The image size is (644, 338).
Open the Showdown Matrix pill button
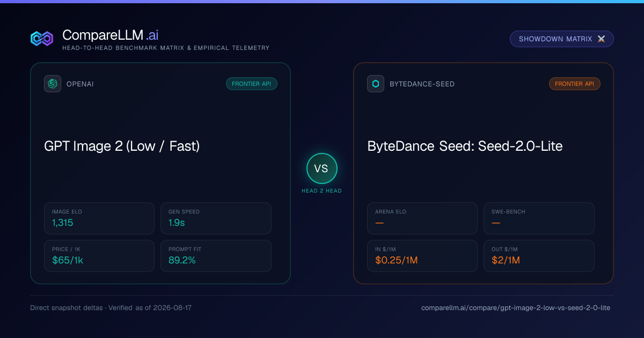click(562, 39)
